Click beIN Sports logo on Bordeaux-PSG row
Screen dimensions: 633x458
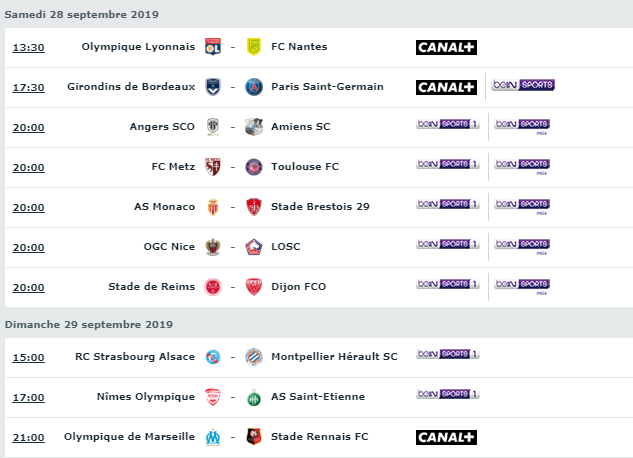[x=523, y=85]
